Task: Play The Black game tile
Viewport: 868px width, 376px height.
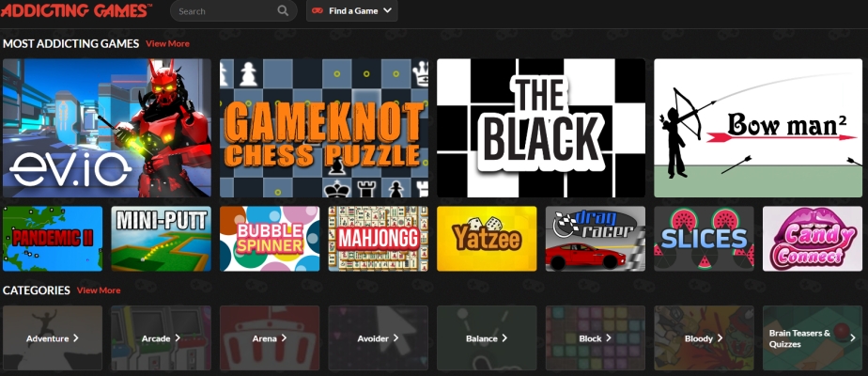Action: pyautogui.click(x=541, y=128)
